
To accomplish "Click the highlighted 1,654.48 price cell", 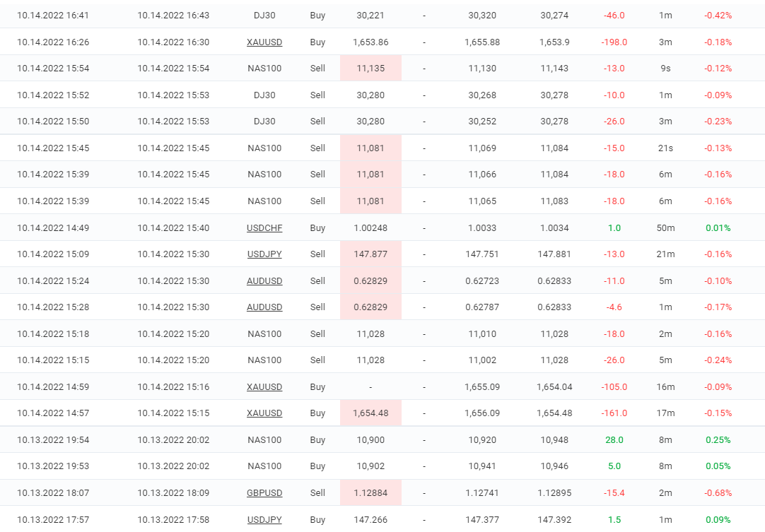I will click(x=370, y=413).
